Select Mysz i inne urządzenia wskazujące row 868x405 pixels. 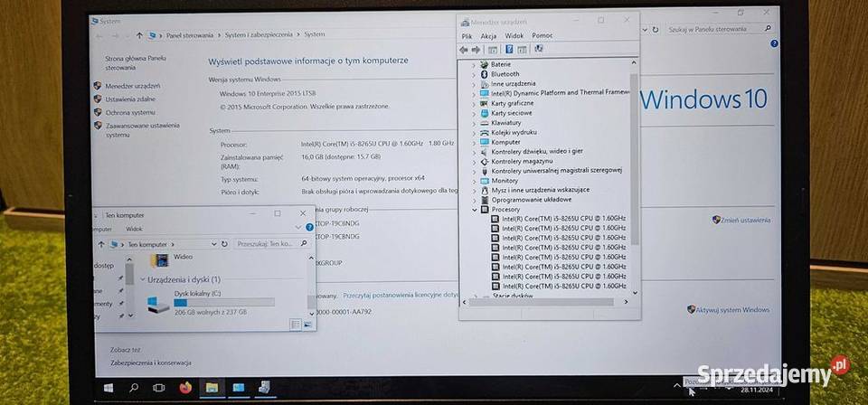click(541, 190)
